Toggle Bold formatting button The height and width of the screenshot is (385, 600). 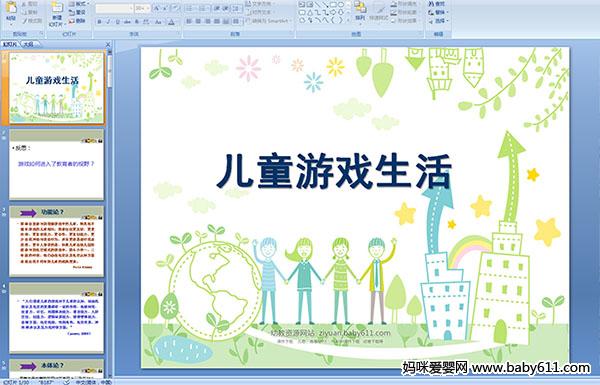(99, 22)
